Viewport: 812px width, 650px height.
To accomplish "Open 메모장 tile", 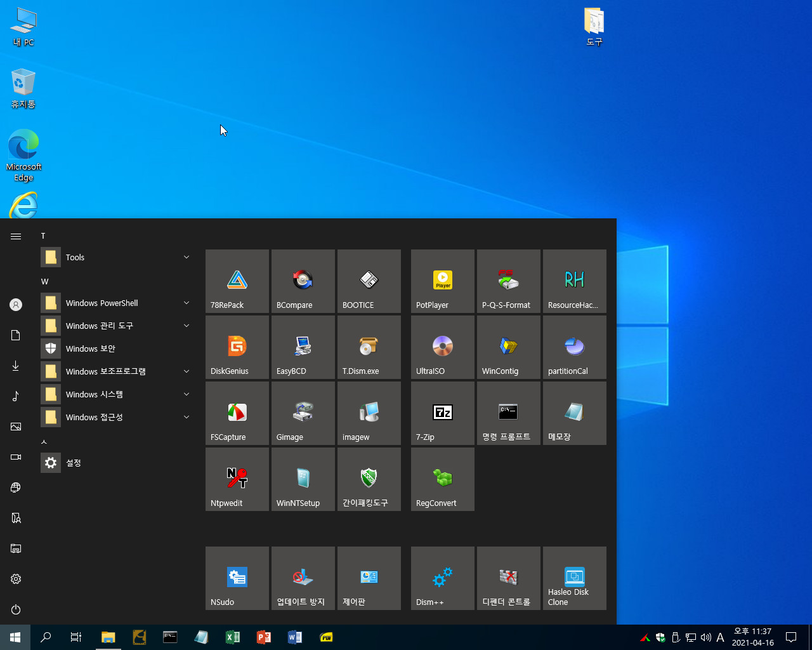I will (575, 413).
